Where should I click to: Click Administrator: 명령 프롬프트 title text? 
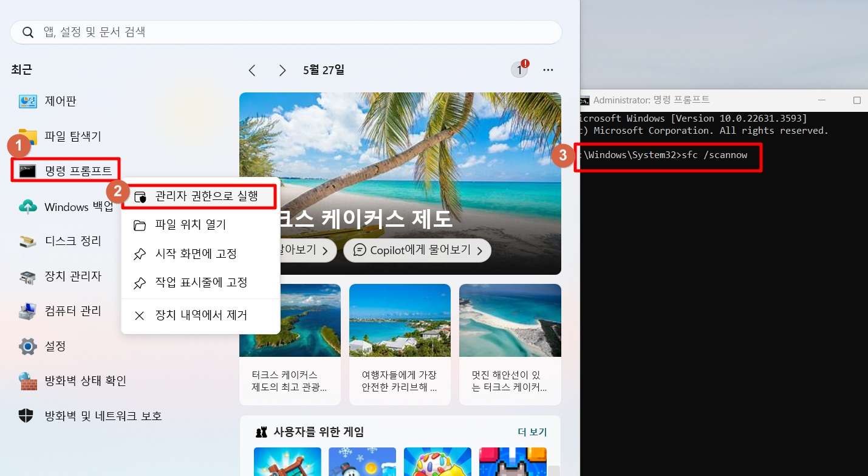pos(651,100)
